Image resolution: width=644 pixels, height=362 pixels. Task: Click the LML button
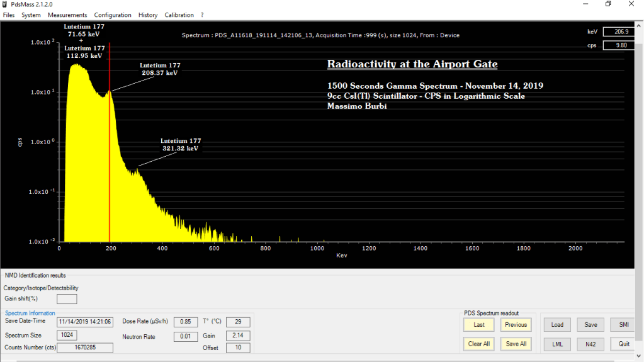tap(557, 344)
